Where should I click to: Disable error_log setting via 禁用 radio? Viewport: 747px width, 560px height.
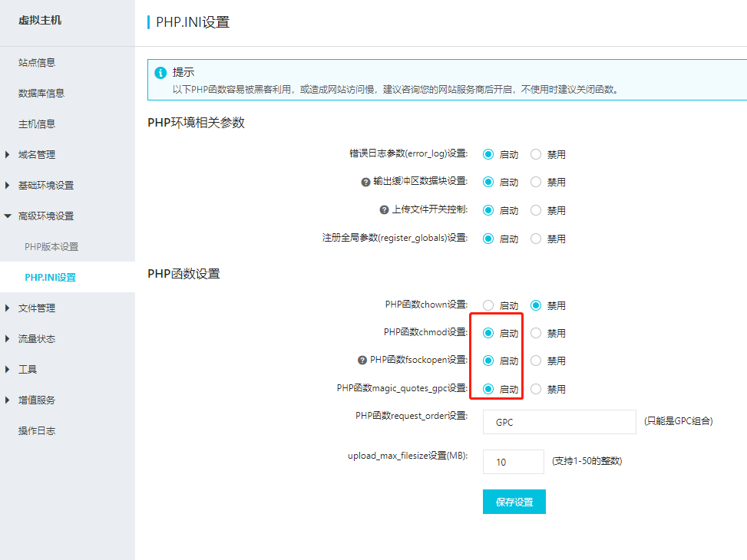tap(536, 154)
